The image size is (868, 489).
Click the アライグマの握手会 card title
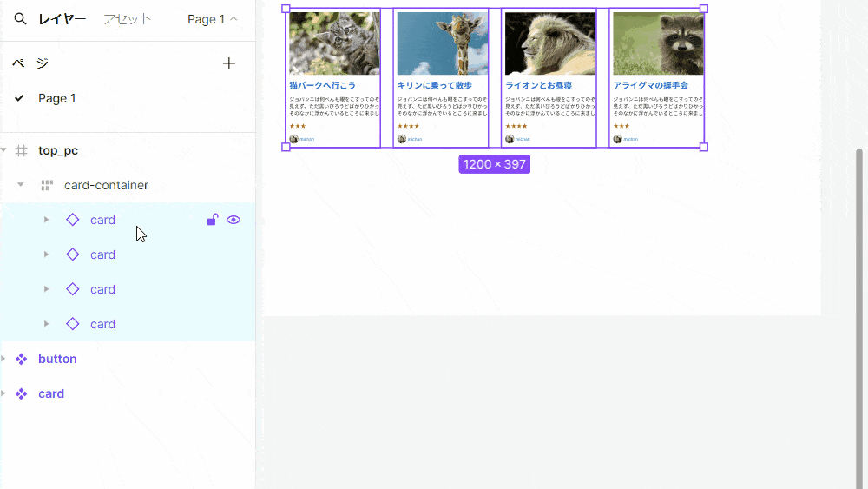tap(650, 85)
